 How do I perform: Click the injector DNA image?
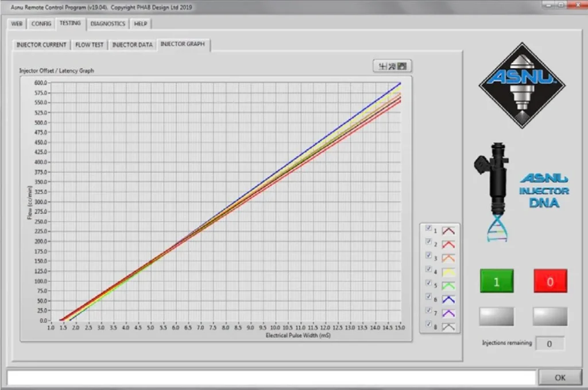[x=497, y=192]
